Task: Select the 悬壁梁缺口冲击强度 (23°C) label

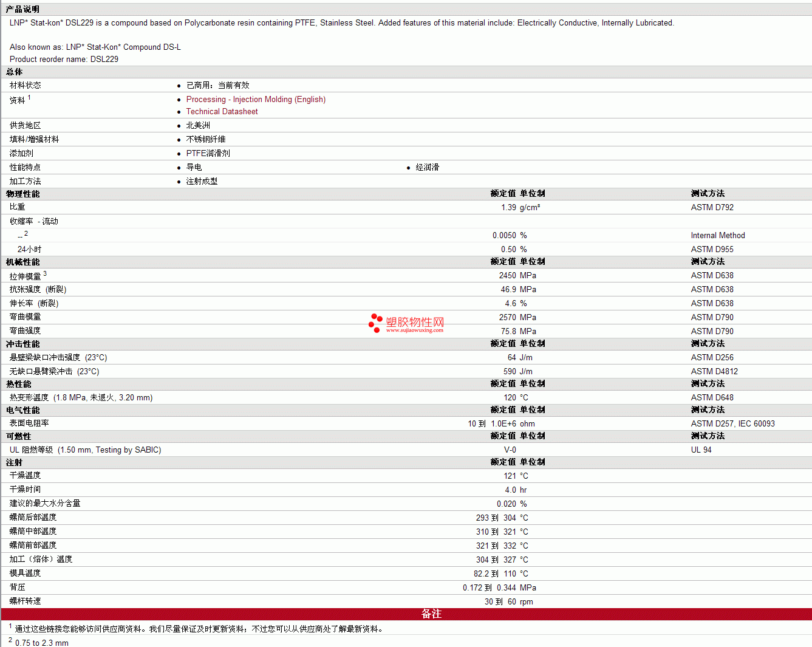Action: coord(58,358)
